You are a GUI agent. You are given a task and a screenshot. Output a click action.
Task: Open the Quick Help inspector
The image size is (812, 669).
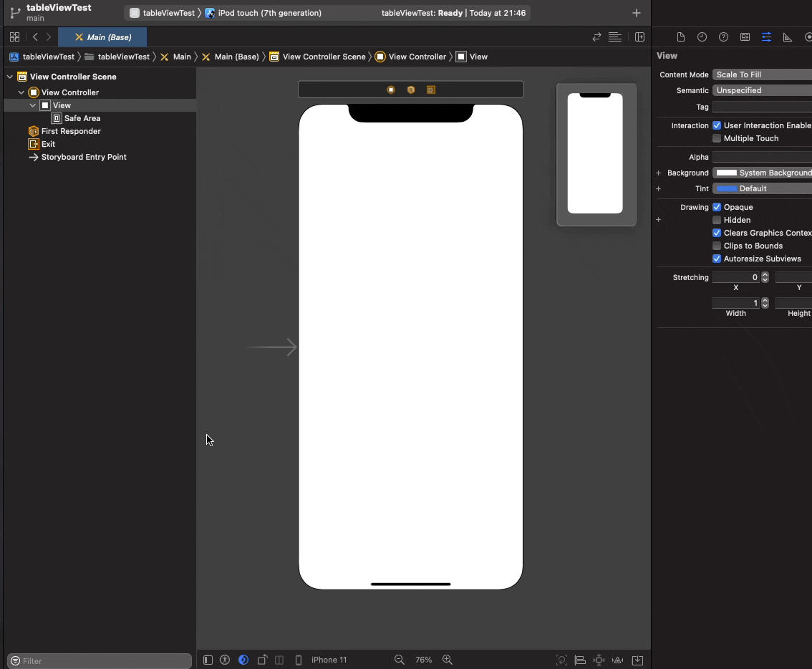[x=723, y=37]
